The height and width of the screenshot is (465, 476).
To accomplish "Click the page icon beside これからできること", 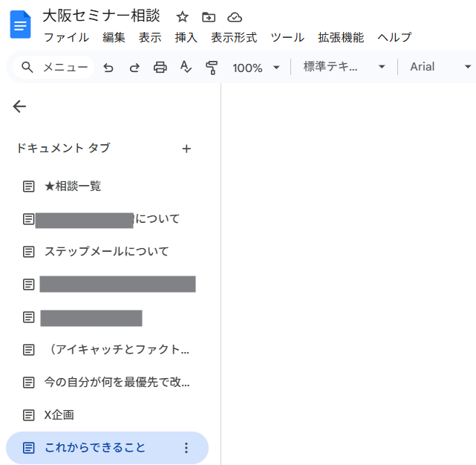I will coord(28,448).
